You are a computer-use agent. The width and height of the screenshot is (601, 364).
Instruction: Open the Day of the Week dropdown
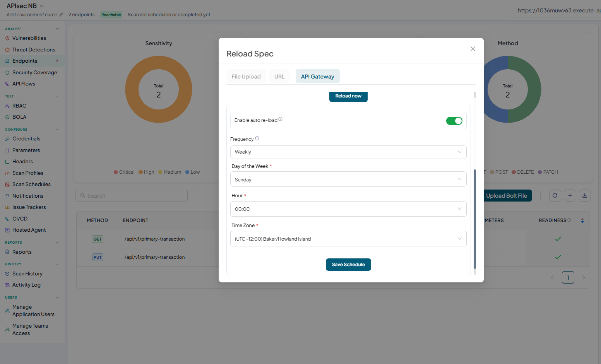tap(348, 179)
